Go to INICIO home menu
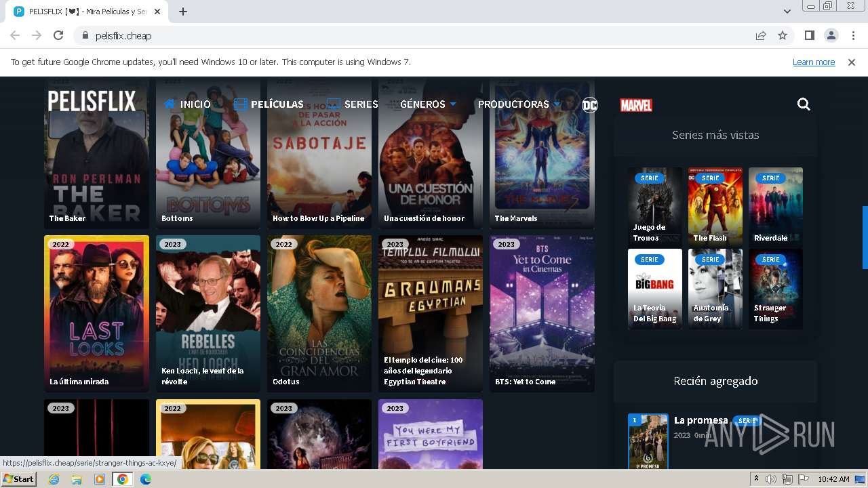The height and width of the screenshot is (488, 868). [188, 104]
